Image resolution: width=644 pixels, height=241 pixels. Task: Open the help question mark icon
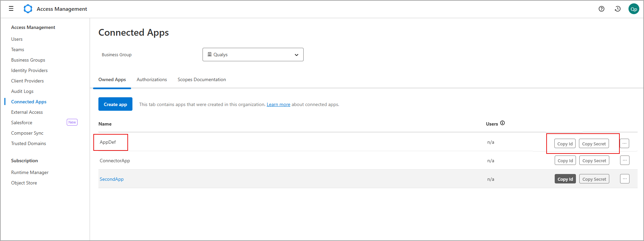602,9
